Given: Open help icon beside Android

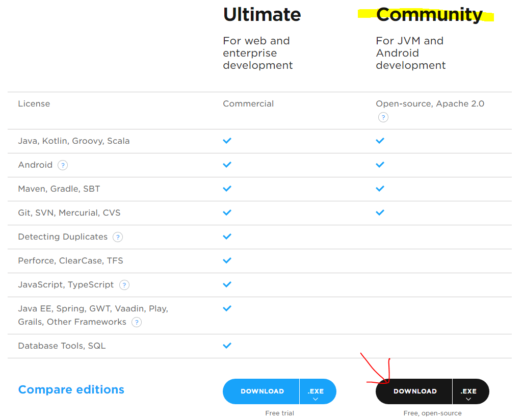Looking at the screenshot, I should pos(63,165).
